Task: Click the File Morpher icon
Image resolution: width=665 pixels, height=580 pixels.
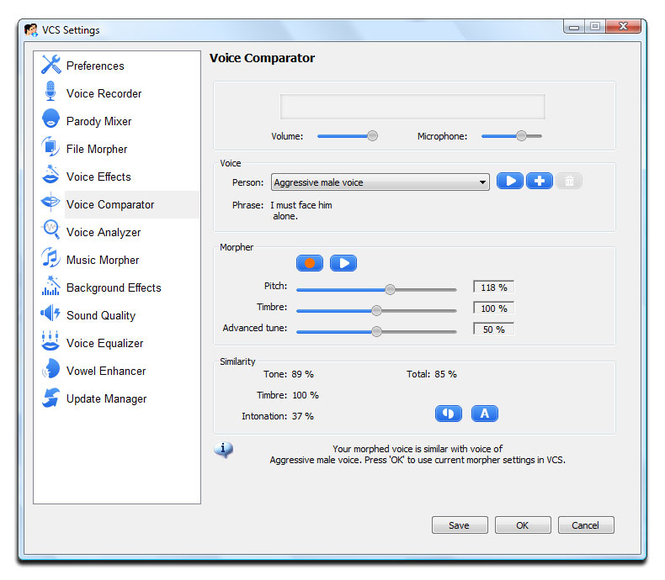Action: tap(50, 147)
